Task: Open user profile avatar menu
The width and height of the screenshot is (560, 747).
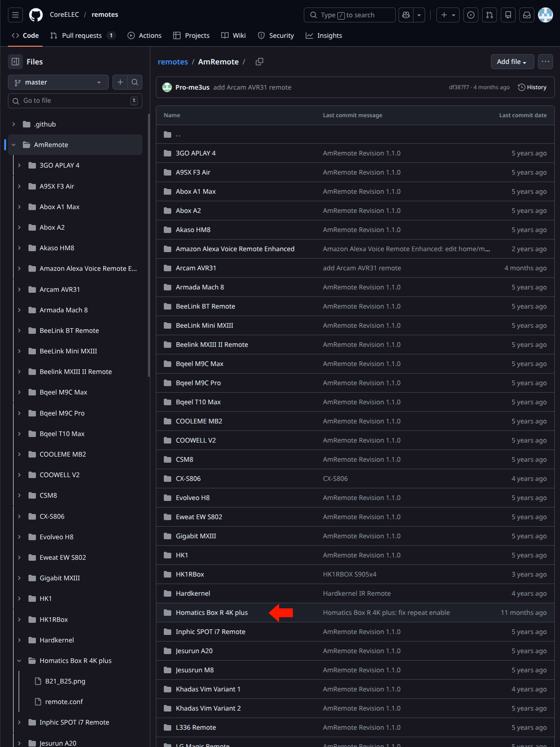Action: click(x=546, y=15)
